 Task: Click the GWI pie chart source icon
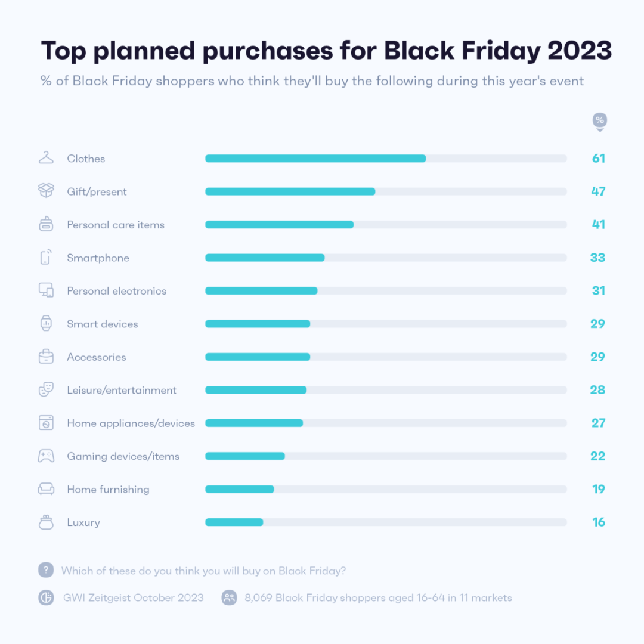(46, 597)
